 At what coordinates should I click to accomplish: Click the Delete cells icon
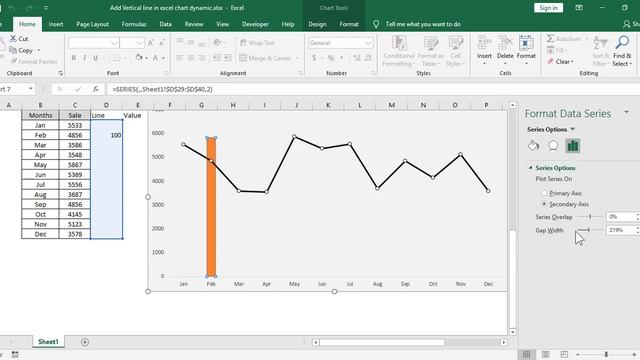click(x=505, y=43)
